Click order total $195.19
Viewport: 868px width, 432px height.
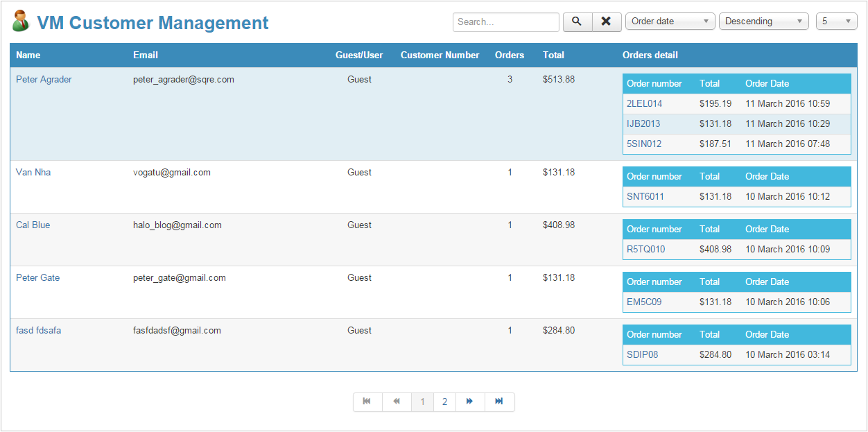tap(715, 104)
